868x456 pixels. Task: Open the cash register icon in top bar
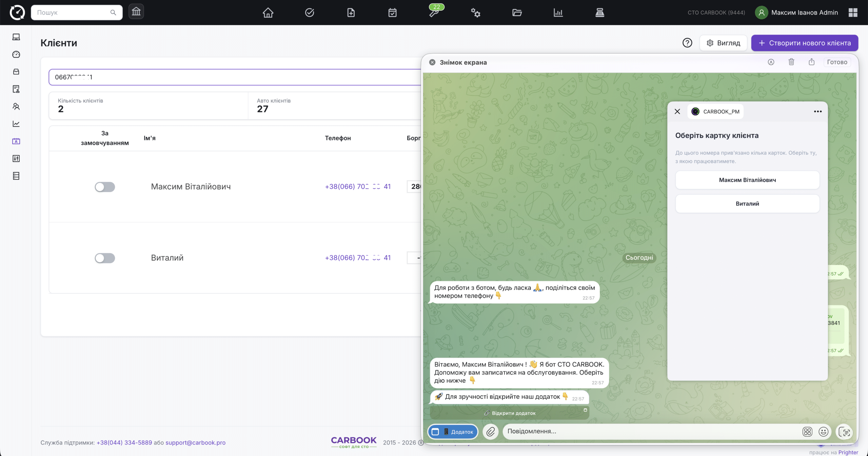coord(600,13)
